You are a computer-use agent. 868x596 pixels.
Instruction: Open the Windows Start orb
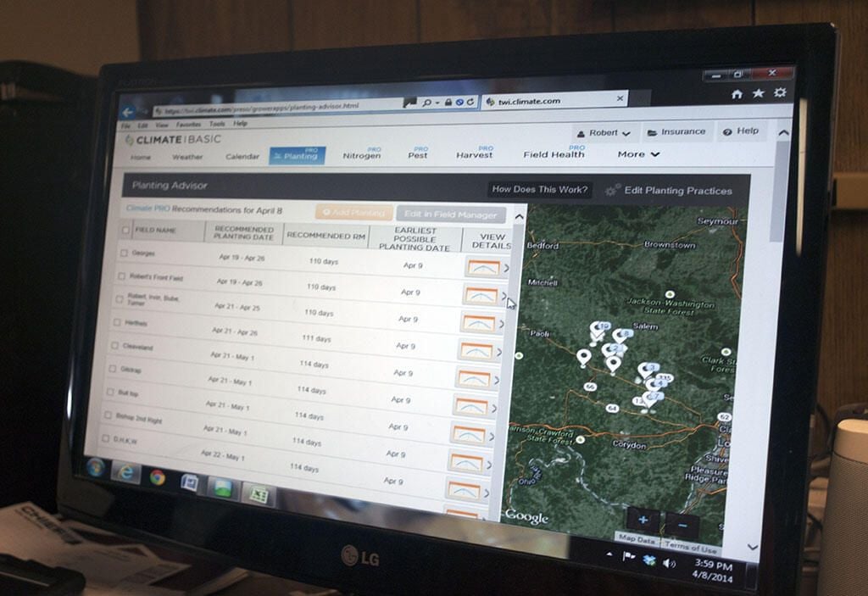click(x=96, y=468)
